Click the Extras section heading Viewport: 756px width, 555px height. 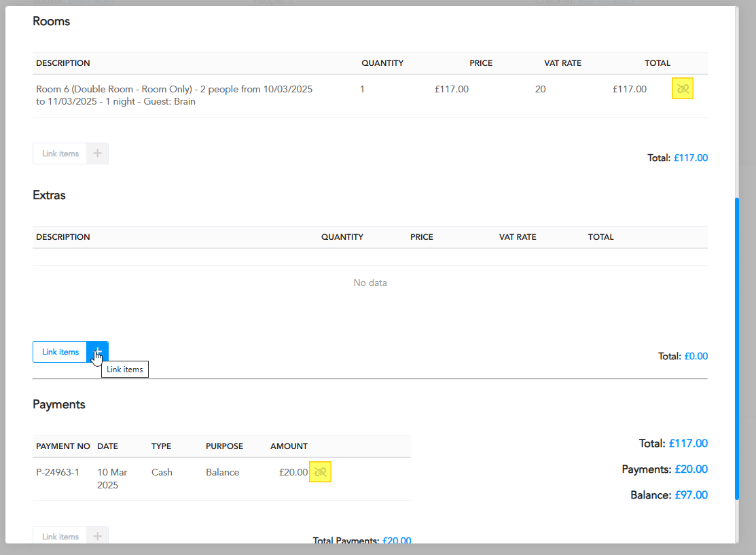49,195
